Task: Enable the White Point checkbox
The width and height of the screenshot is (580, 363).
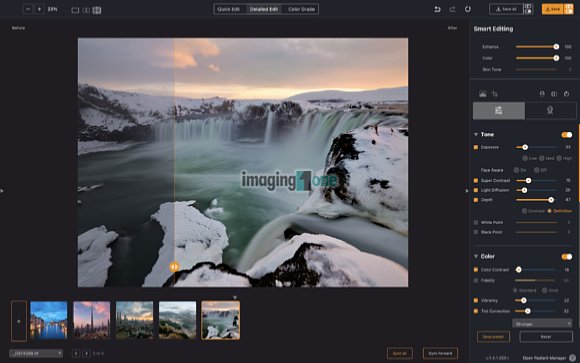Action: [x=476, y=222]
